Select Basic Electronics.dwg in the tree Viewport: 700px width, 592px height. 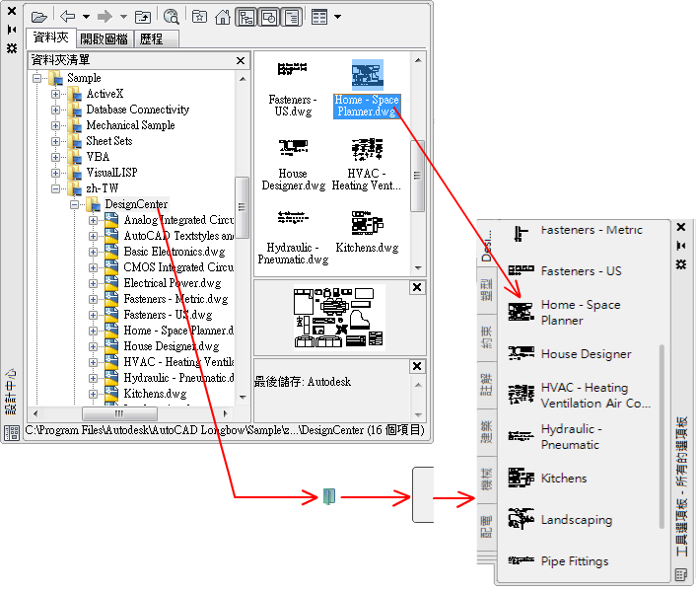[x=175, y=252]
